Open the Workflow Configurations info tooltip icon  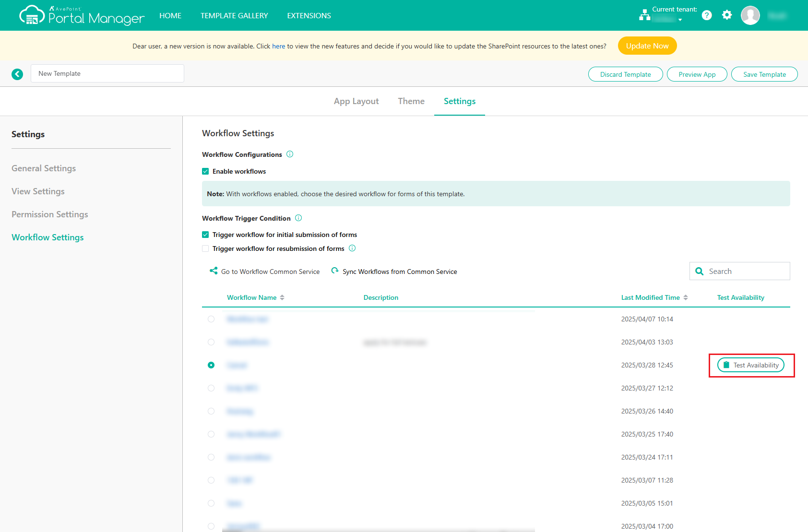point(289,154)
